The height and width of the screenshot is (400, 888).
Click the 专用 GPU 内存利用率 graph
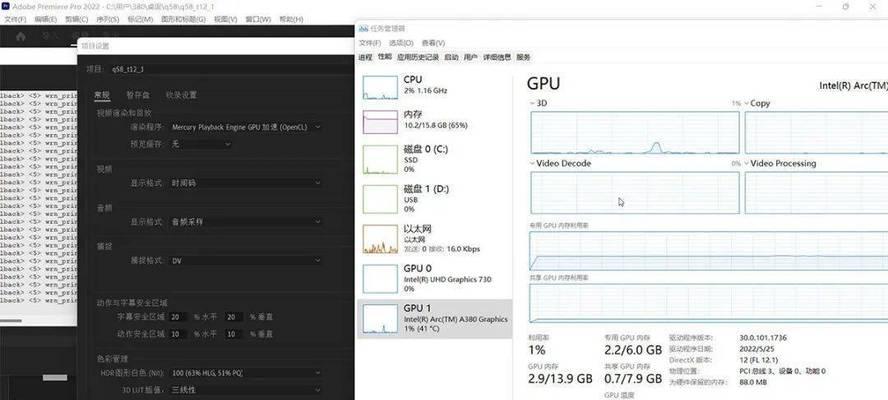coord(708,250)
